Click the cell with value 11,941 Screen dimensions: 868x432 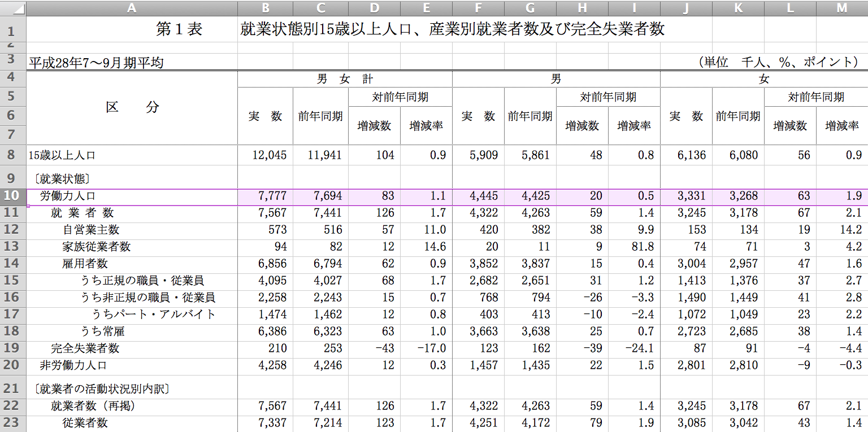[x=320, y=155]
